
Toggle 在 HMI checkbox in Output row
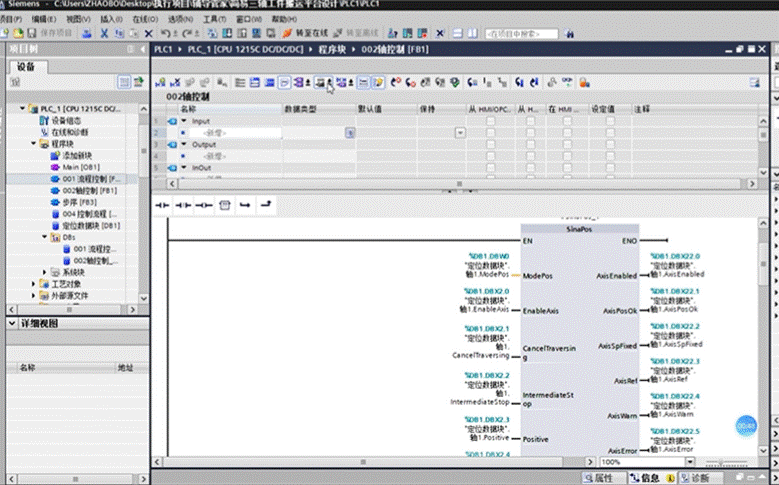click(x=567, y=145)
